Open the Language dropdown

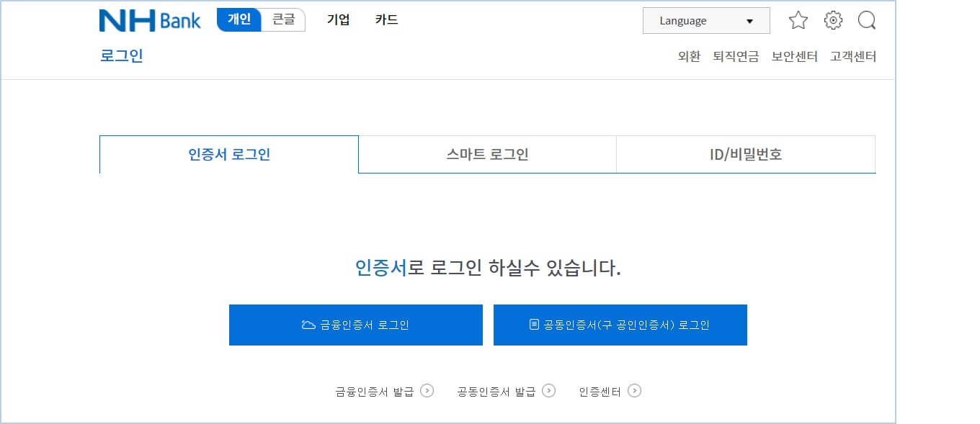pos(705,20)
